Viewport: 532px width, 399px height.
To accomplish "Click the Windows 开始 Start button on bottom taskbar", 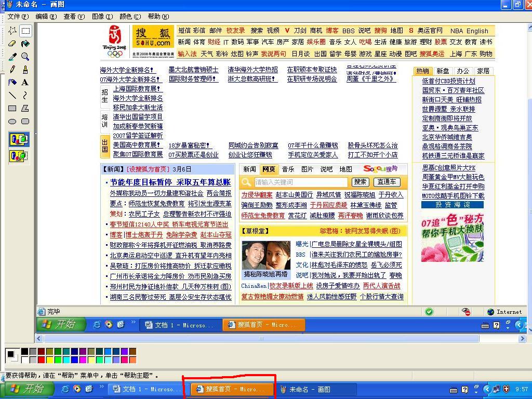I will [x=27, y=389].
